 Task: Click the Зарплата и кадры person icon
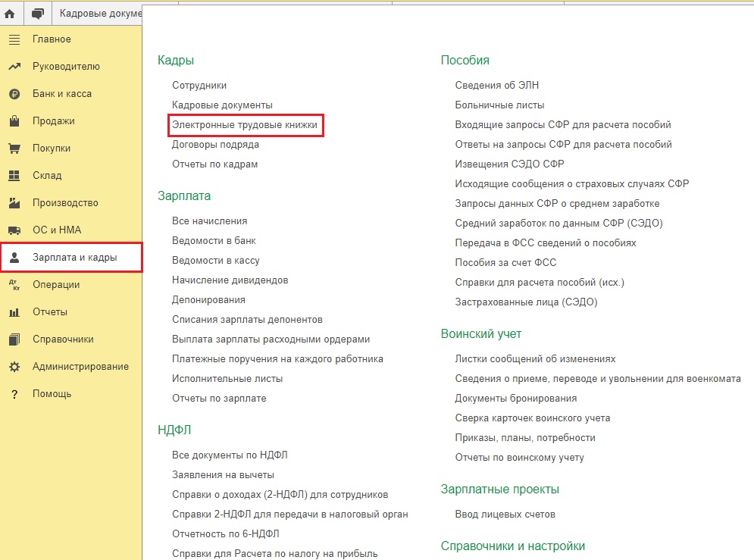(14, 258)
